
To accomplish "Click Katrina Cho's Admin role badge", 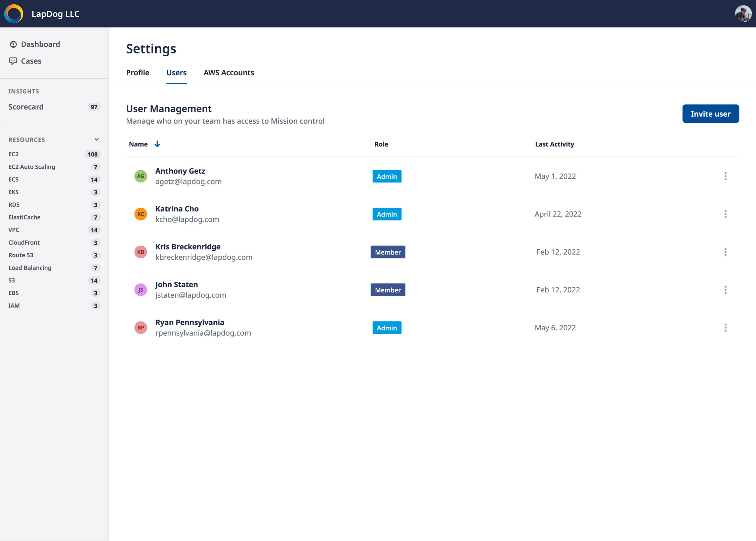I will (x=387, y=214).
